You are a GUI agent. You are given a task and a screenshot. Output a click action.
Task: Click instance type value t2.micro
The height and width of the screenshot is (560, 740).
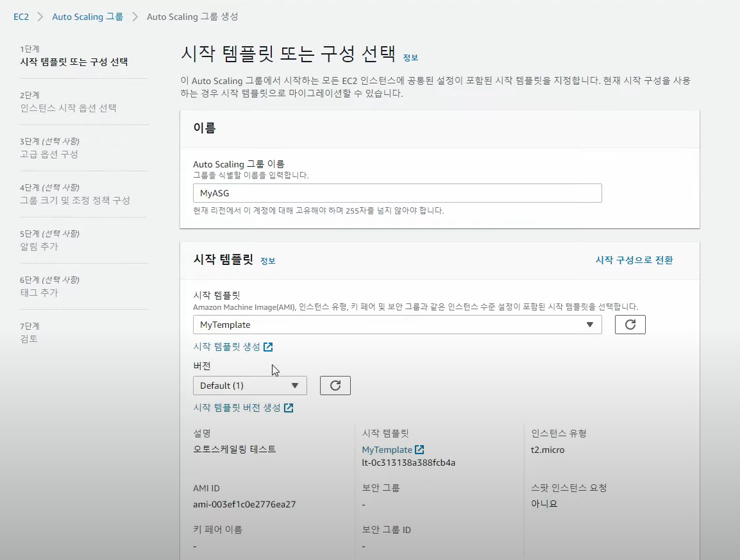(548, 450)
